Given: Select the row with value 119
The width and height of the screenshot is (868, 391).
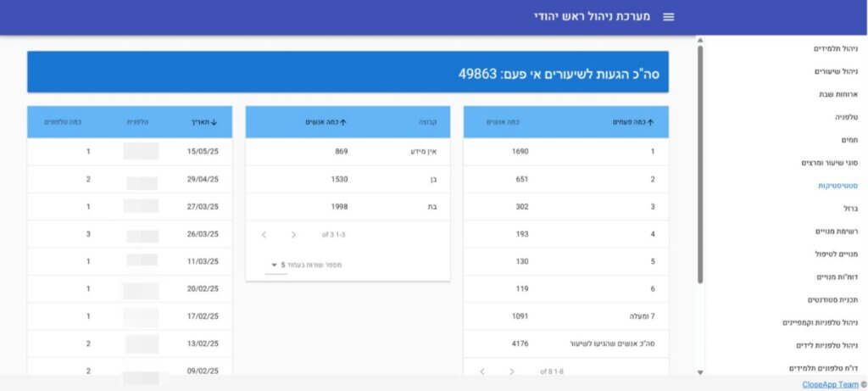Looking at the screenshot, I should coord(565,289).
